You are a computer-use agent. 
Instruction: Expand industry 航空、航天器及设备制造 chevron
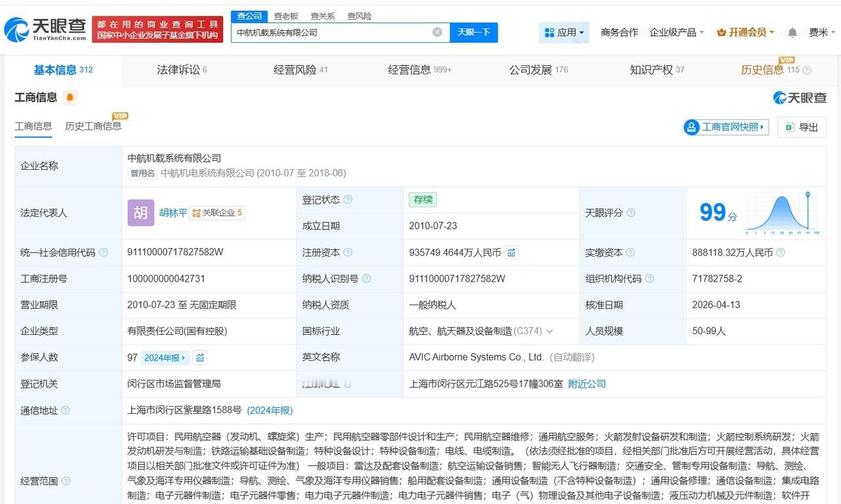coord(549,332)
